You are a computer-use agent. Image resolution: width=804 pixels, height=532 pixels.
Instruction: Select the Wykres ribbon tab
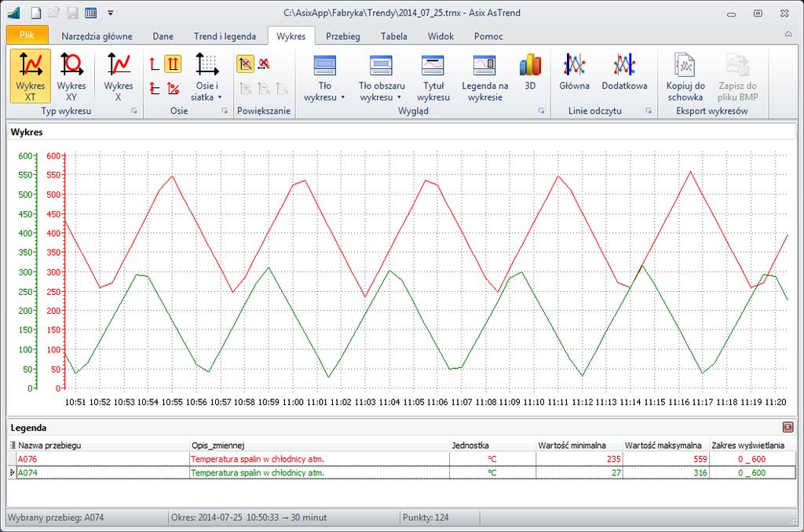(291, 36)
